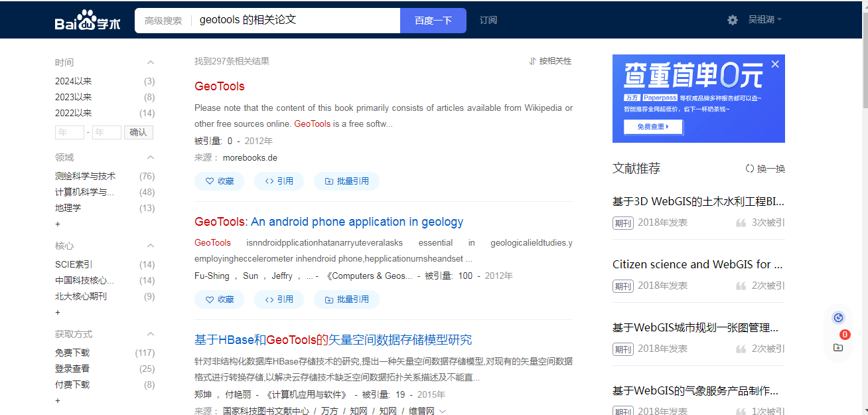Open recommendation 基于3D WebGIS的土木水利工程BI...
This screenshot has height=415, width=868.
(x=699, y=201)
